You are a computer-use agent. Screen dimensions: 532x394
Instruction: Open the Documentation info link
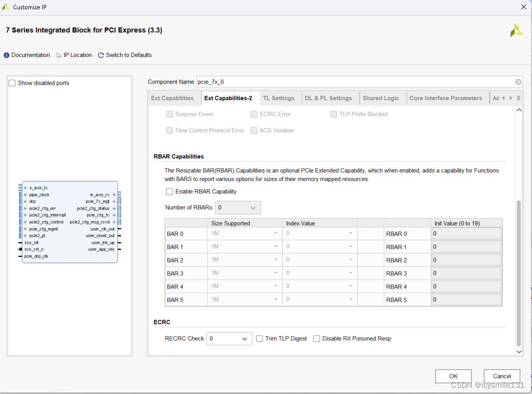pyautogui.click(x=27, y=55)
